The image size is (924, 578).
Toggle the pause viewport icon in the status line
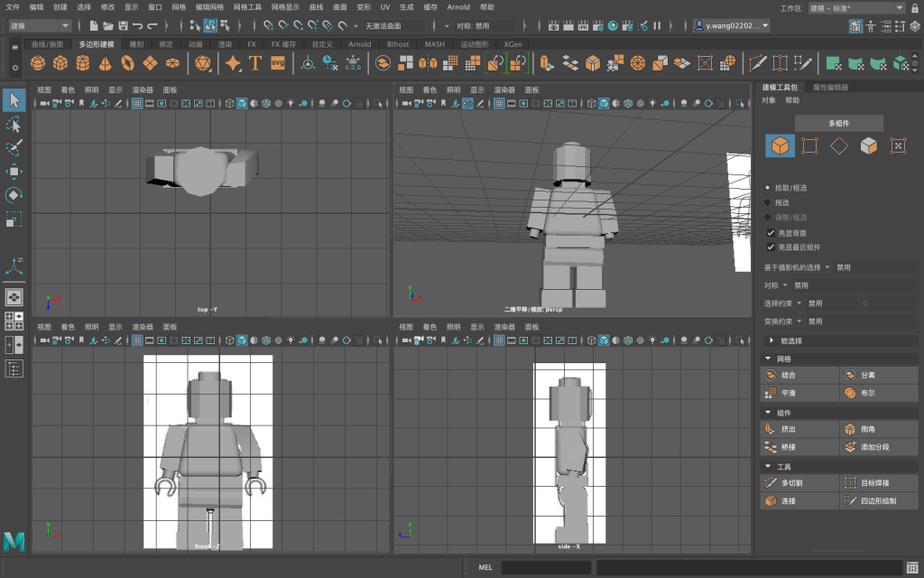point(657,26)
